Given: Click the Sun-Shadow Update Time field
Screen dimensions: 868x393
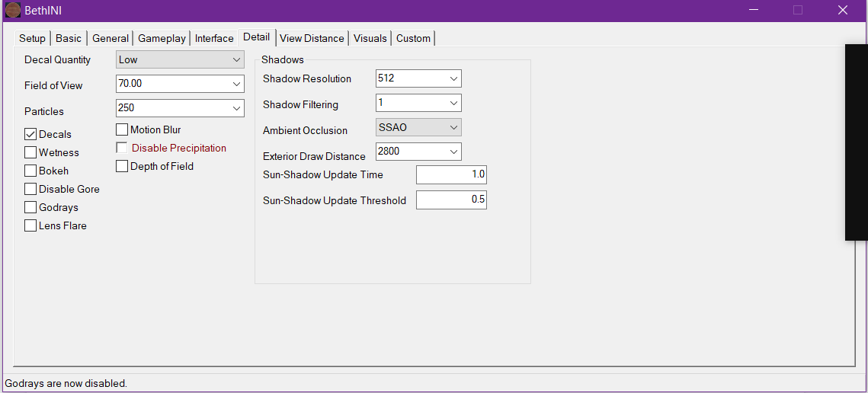Looking at the screenshot, I should (x=451, y=174).
